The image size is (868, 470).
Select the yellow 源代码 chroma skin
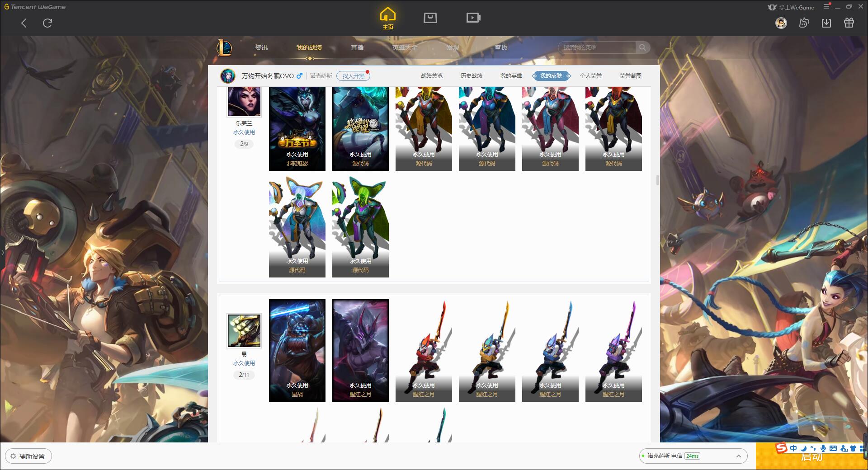pos(424,129)
